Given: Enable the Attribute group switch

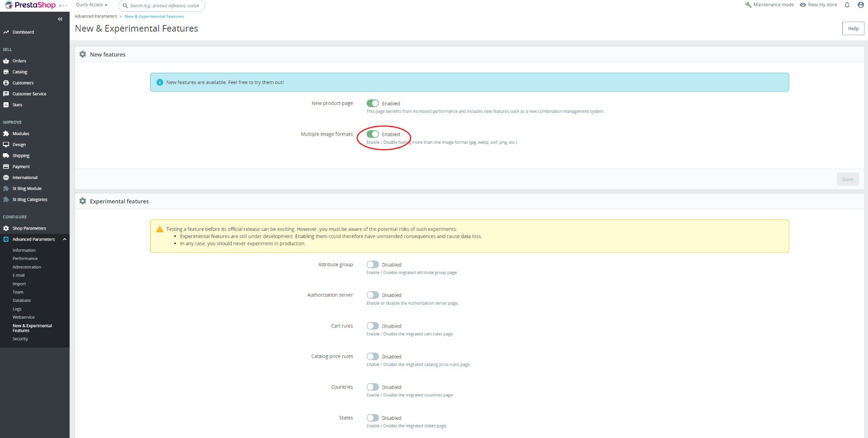Looking at the screenshot, I should point(373,264).
